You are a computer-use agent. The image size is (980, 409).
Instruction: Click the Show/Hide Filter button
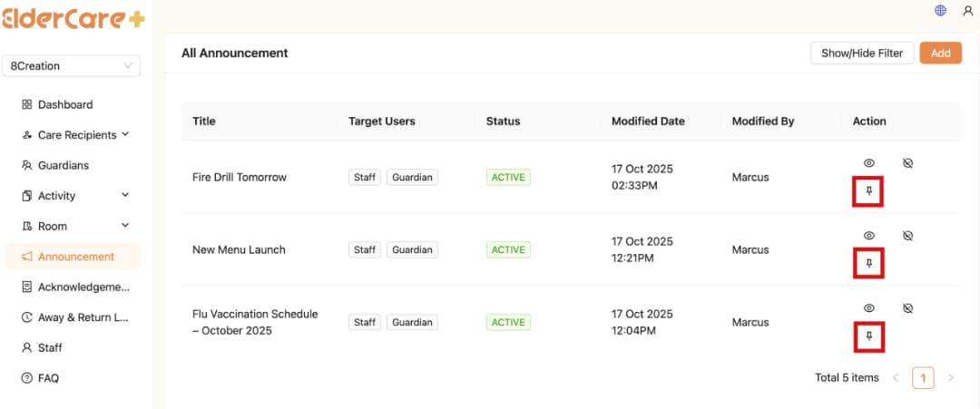(x=861, y=53)
